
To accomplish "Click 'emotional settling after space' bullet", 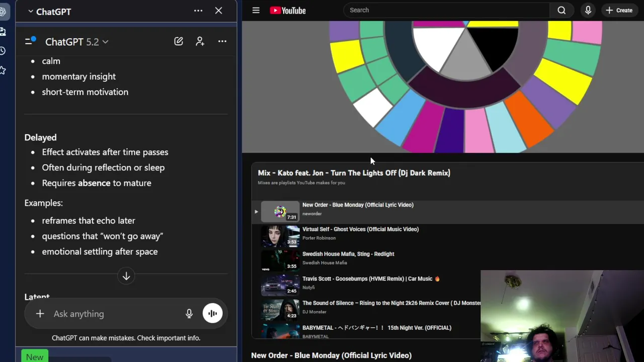I will [x=100, y=252].
